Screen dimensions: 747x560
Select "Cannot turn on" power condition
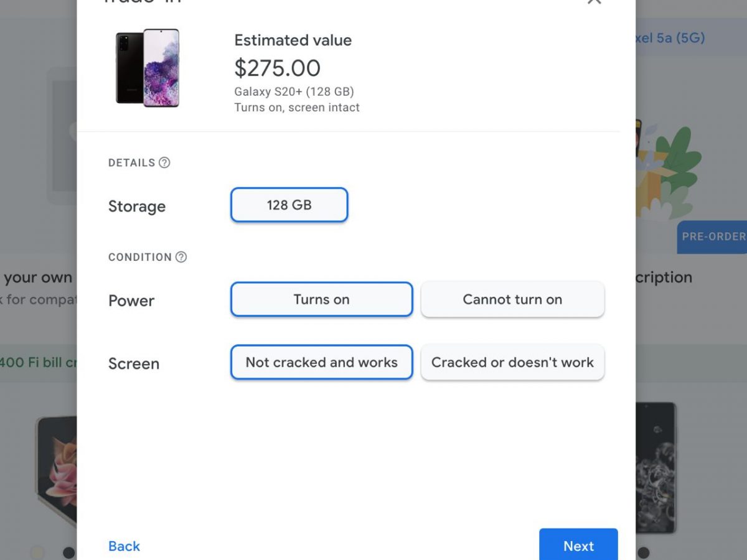point(512,299)
